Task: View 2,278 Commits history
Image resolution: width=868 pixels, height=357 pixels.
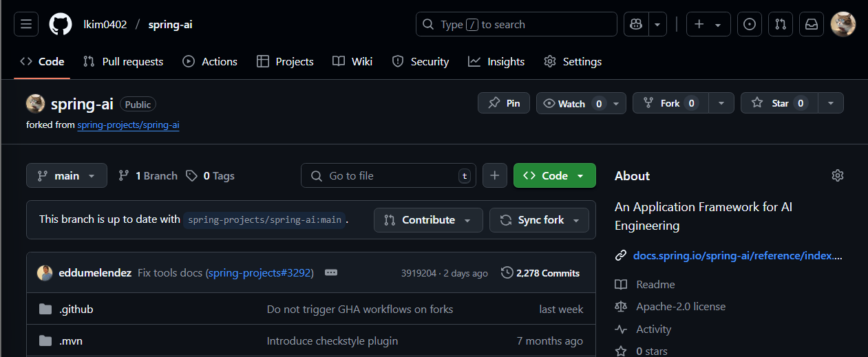Action: [x=540, y=273]
